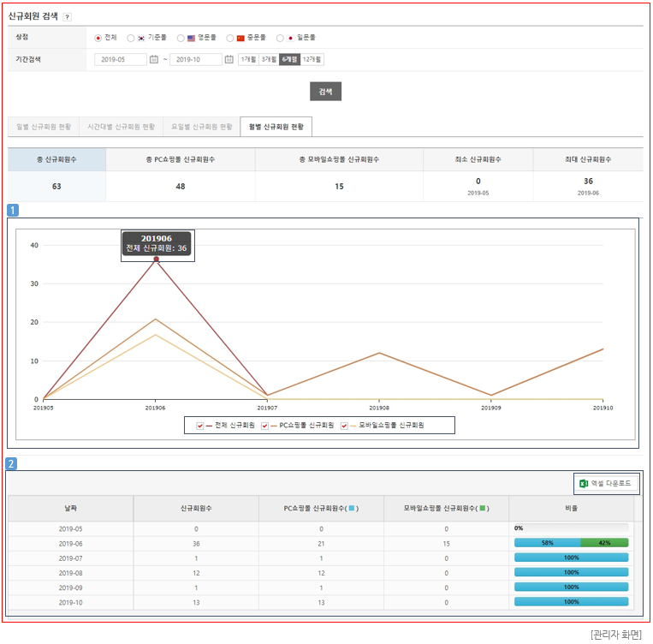Image resolution: width=653 pixels, height=644 pixels.
Task: Click the Korean flag icon for 기준몰
Action: coord(141,38)
